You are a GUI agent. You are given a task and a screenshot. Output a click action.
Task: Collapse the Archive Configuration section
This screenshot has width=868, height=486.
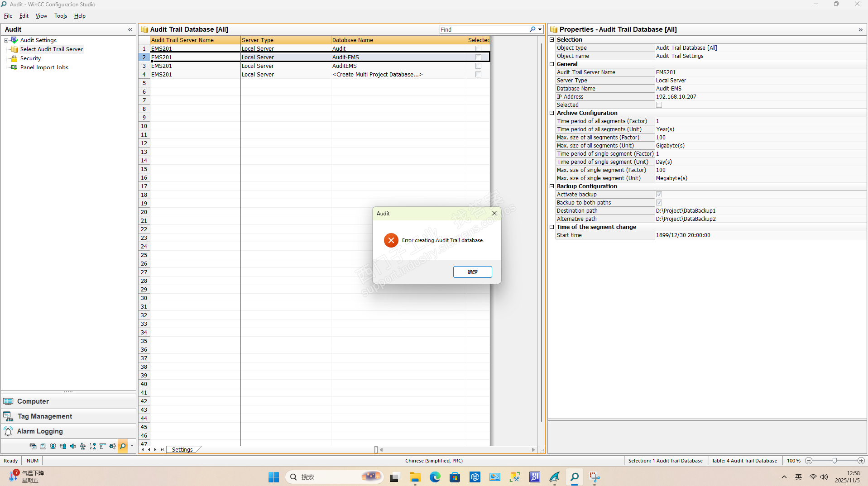(552, 113)
